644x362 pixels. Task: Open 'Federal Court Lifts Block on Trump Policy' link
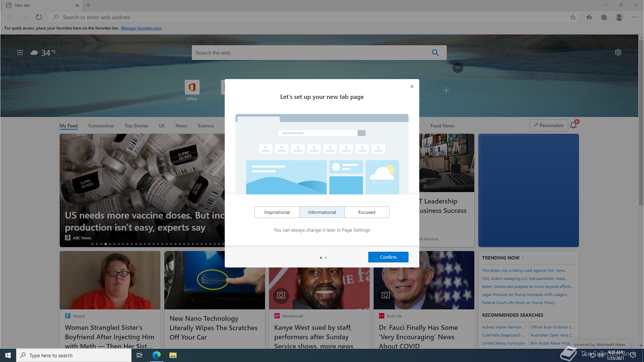[x=519, y=303]
